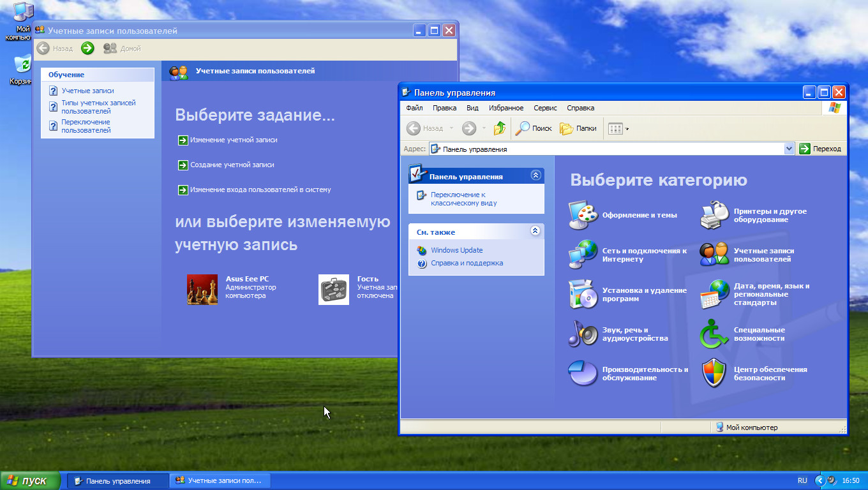Open the Appearance and Themes category icon
Viewport: 868px width, 490px height.
[583, 215]
